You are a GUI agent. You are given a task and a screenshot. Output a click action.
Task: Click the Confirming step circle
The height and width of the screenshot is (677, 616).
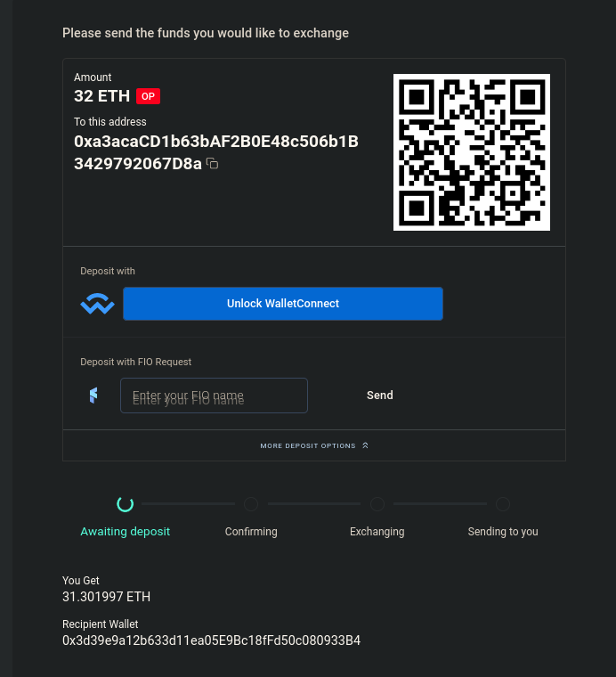coord(251,504)
